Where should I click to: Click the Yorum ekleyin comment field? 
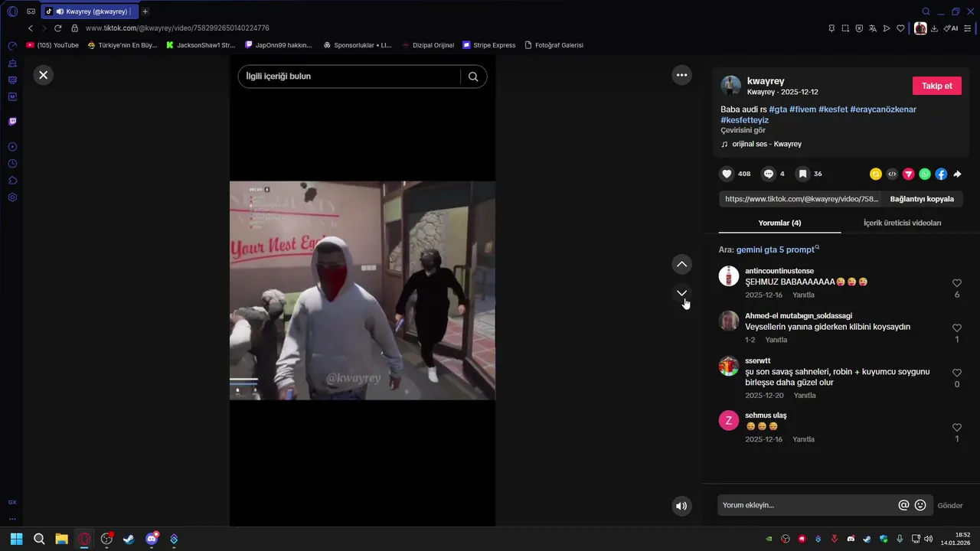pyautogui.click(x=808, y=505)
